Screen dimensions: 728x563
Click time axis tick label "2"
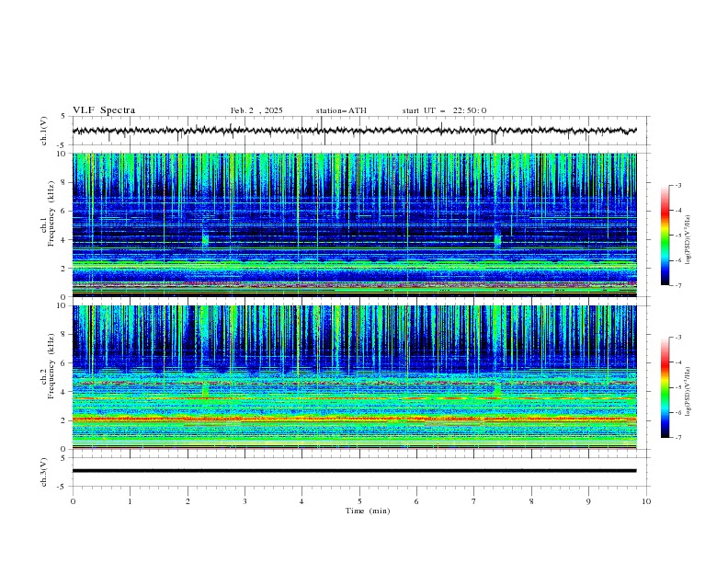pyautogui.click(x=188, y=501)
